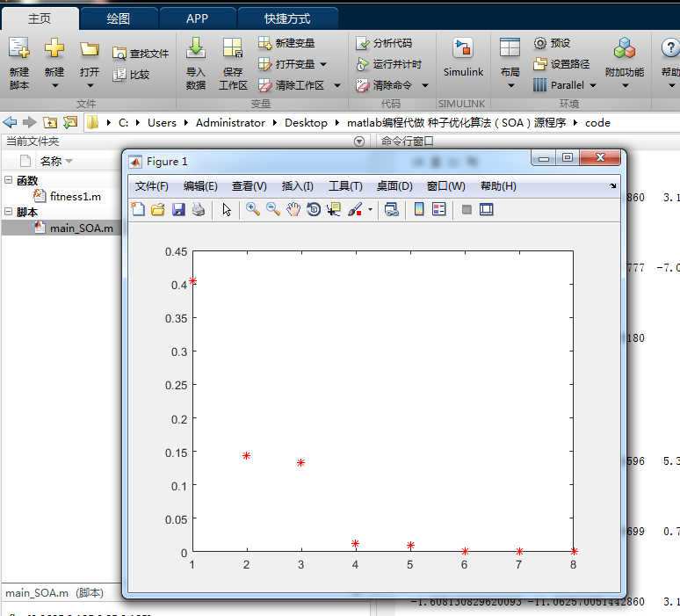Click Desktop in address path
680x616 pixels.
306,123
